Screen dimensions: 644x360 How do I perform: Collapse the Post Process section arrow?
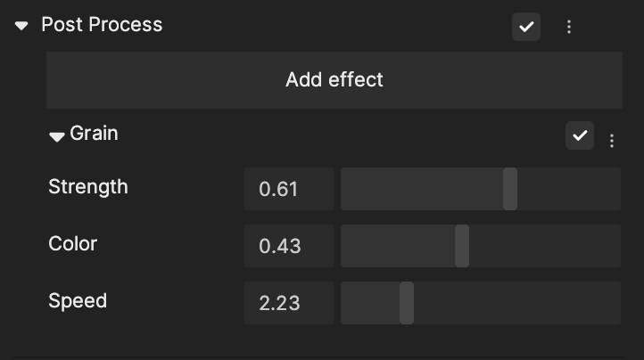coord(21,26)
